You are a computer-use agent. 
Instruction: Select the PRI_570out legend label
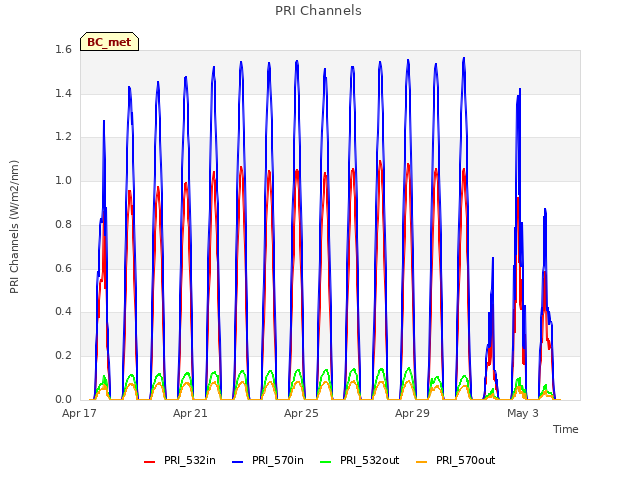pos(465,460)
